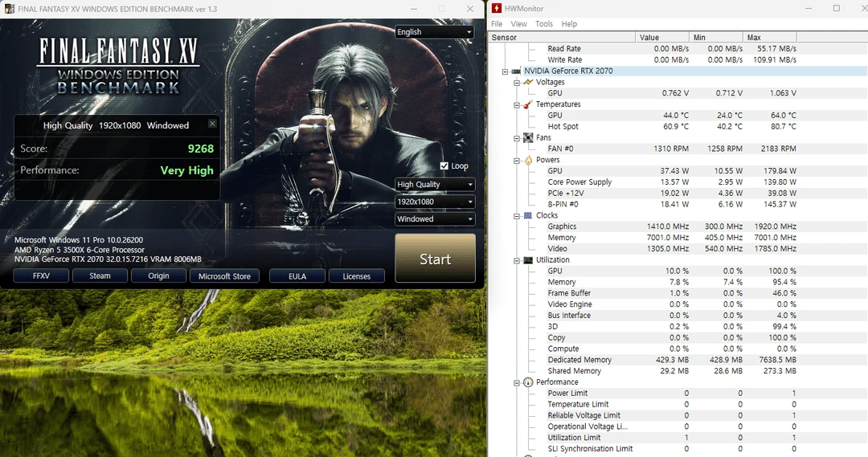Select the Bus Interface row
This screenshot has width=868, height=457.
(671, 316)
